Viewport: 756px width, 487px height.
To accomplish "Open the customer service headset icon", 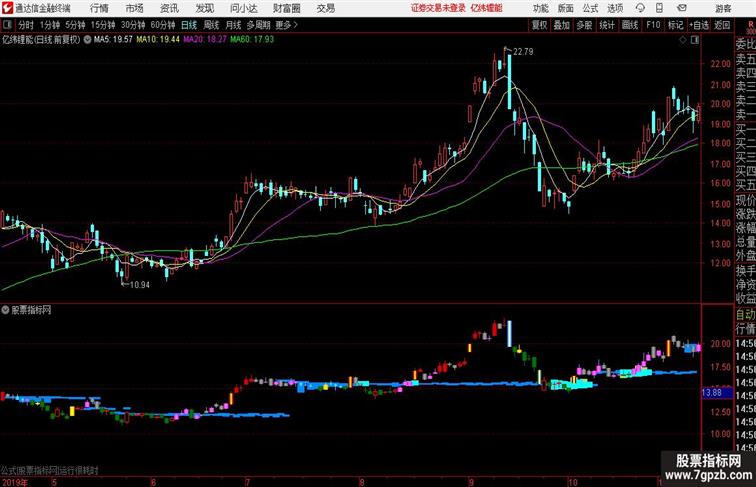I will pos(640,8).
